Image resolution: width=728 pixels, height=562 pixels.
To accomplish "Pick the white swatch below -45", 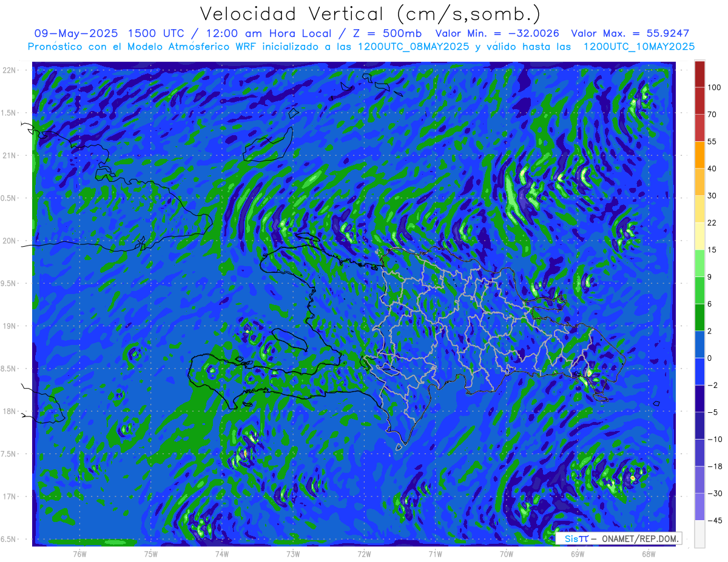I will pos(699,534).
